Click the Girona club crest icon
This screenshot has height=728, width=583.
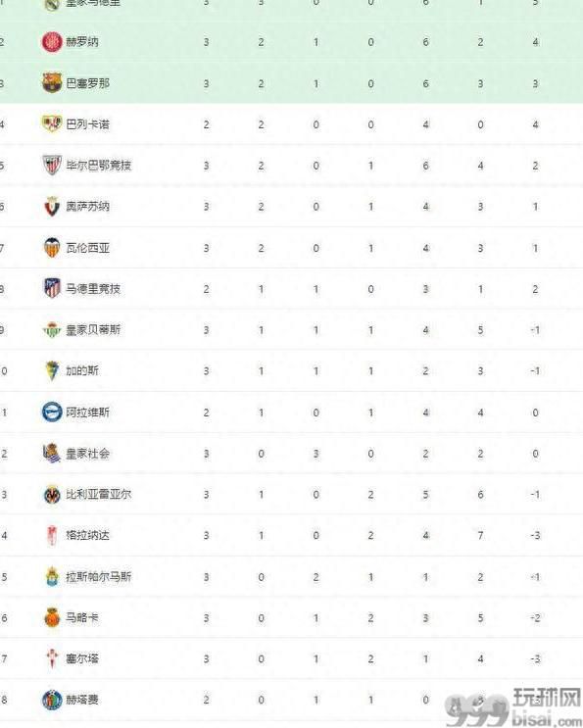tap(52, 42)
